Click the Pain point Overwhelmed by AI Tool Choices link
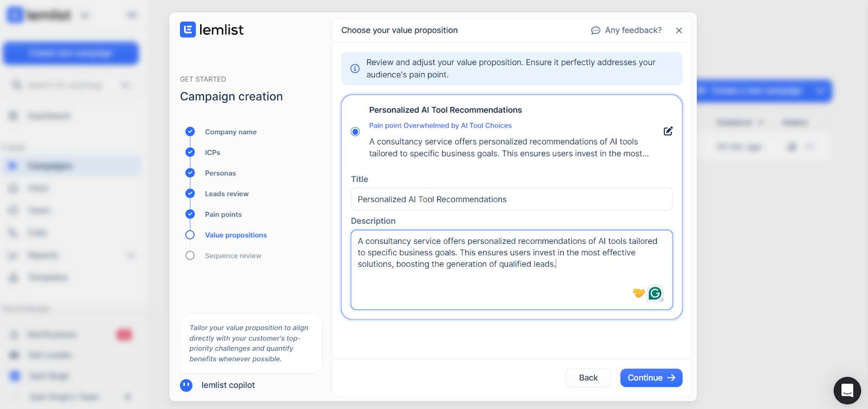The image size is (868, 409). click(x=441, y=125)
